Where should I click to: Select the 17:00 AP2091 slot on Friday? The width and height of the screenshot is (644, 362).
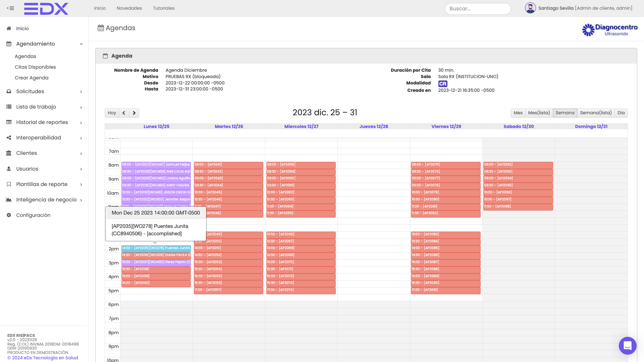[446, 290]
